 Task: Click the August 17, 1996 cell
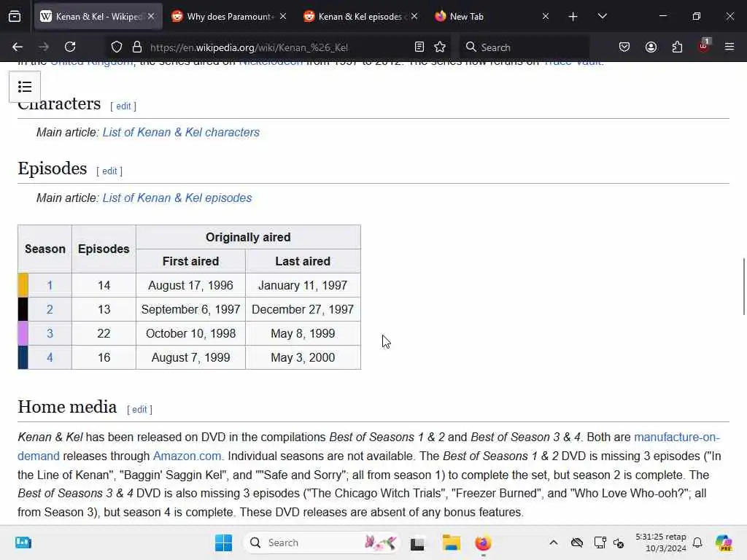coord(190,285)
